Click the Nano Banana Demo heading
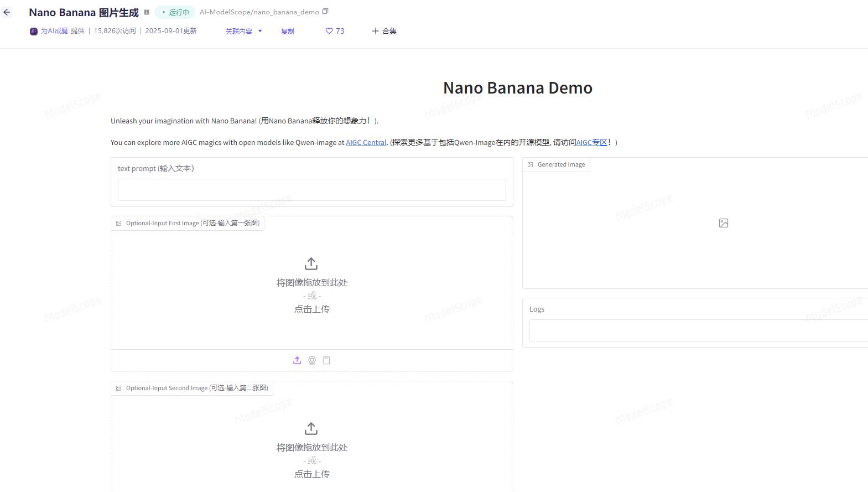Screen dimensions: 868x492 coord(518,87)
